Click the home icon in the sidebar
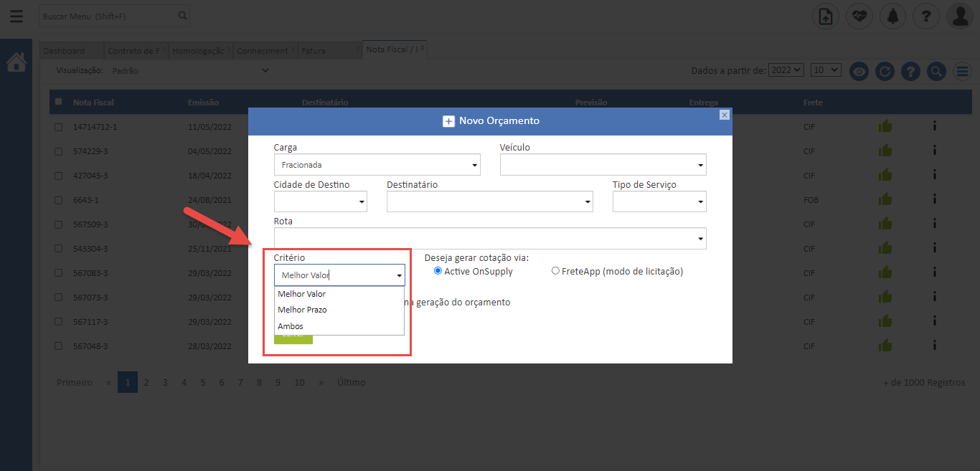Screen dimensions: 980x471 click(x=16, y=63)
